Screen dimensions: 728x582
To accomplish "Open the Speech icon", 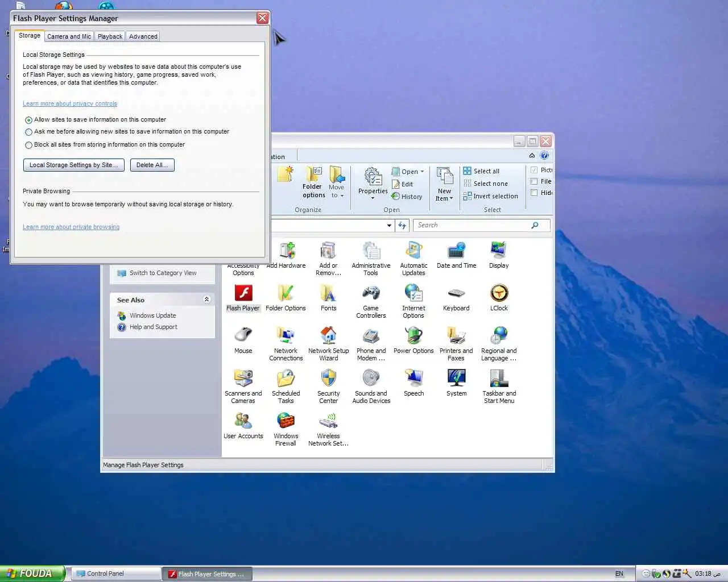I will click(x=413, y=383).
